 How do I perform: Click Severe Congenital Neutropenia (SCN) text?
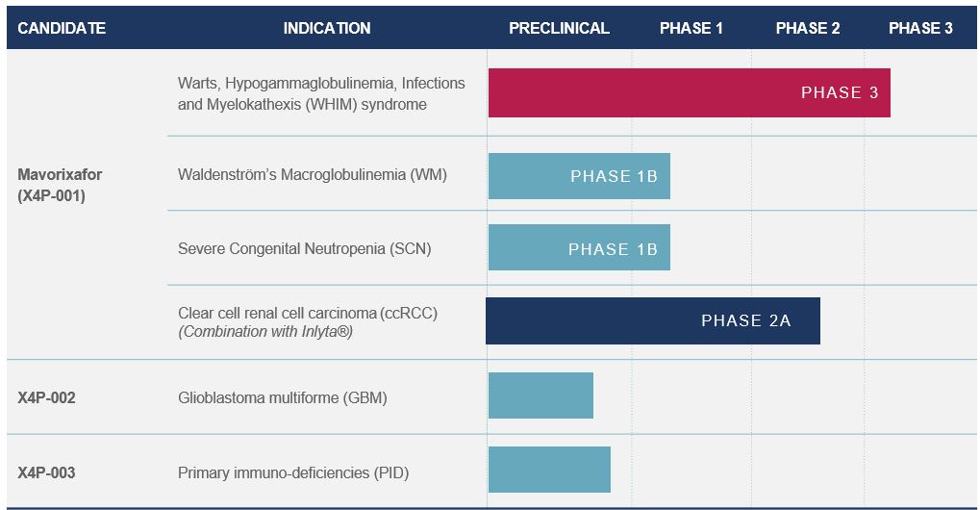click(304, 248)
